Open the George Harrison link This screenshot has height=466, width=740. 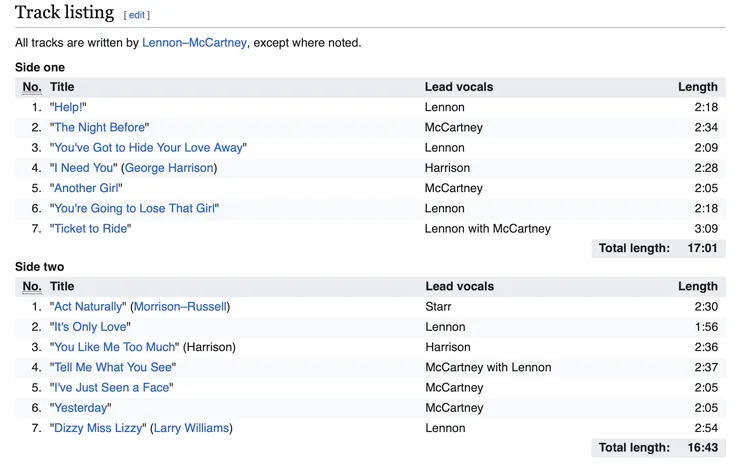click(x=169, y=168)
